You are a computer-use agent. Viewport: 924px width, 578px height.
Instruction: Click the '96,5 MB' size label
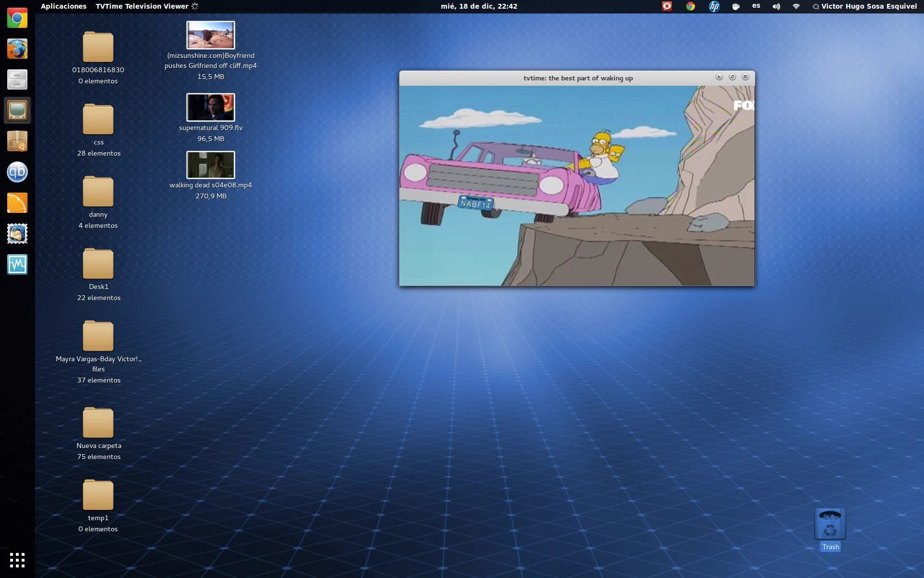[211, 139]
